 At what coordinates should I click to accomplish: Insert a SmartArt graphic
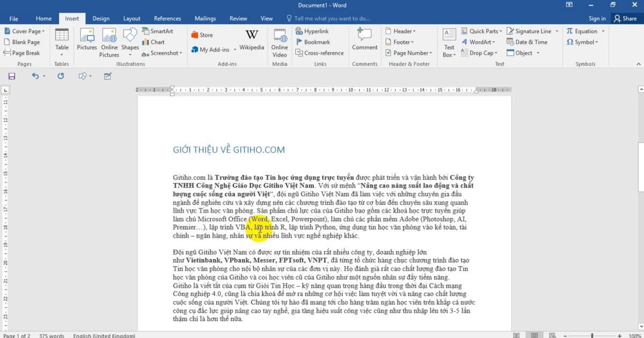[159, 31]
